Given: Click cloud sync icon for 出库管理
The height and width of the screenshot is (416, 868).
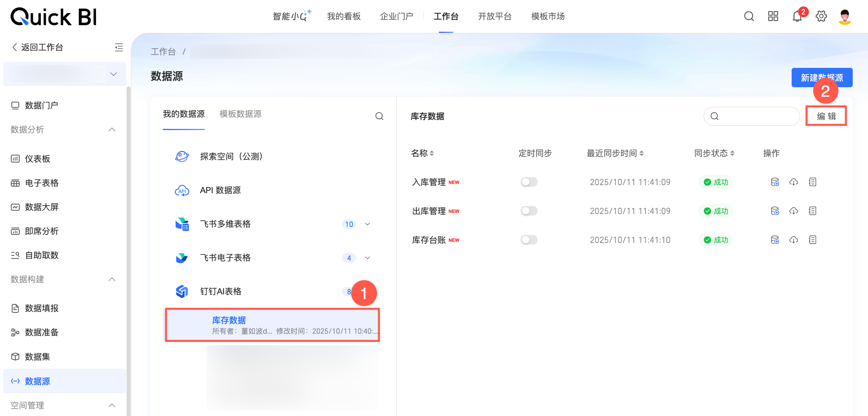Looking at the screenshot, I should [x=794, y=211].
